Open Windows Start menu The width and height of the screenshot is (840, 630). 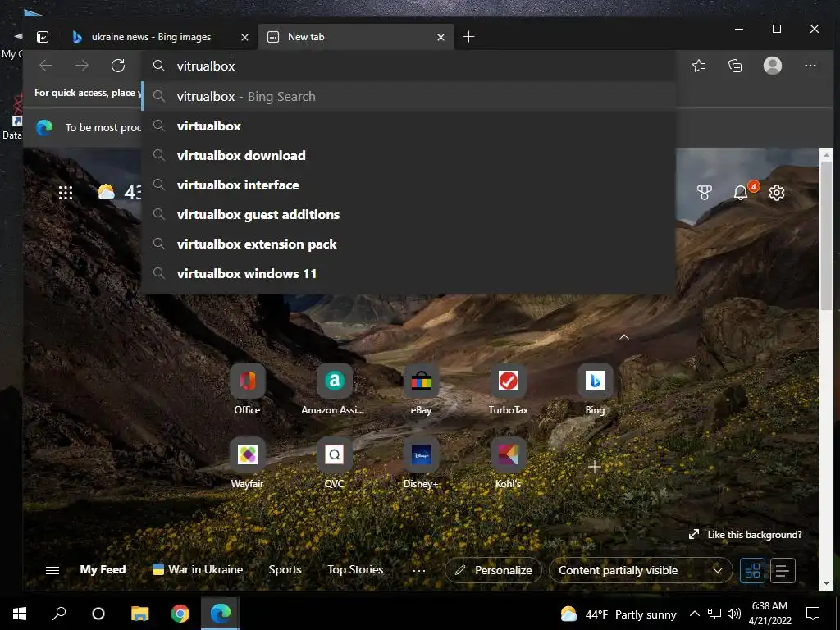point(20,614)
